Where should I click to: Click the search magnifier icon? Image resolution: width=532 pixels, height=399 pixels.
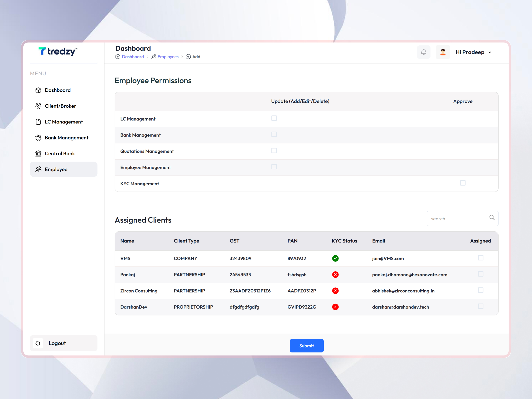[x=492, y=218]
